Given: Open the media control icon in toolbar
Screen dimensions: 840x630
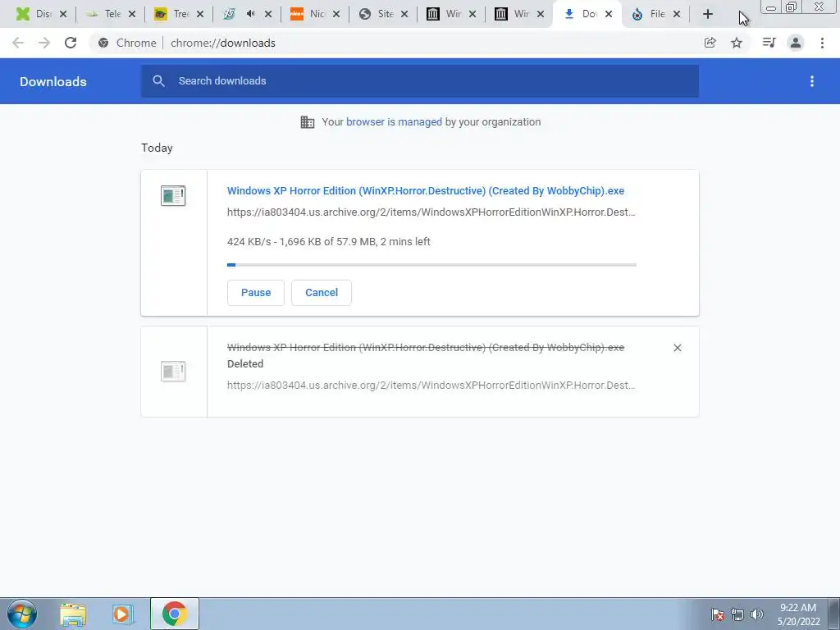Looking at the screenshot, I should click(769, 43).
